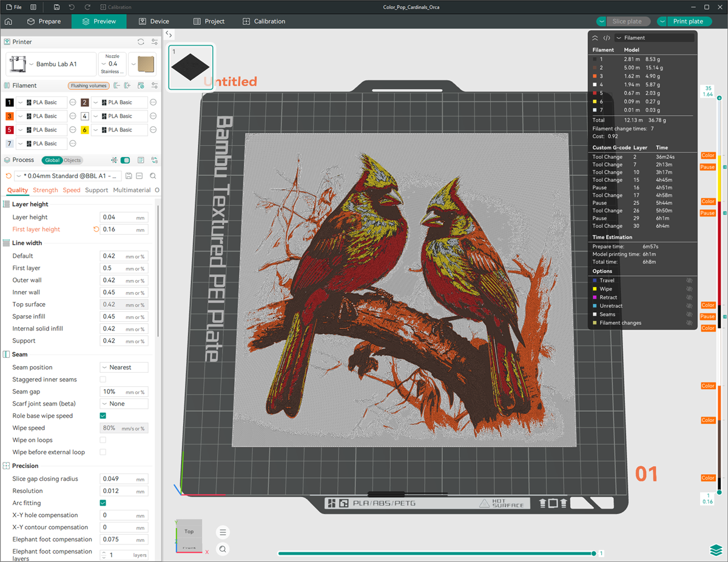
Task: Undo the last action
Action: (72, 7)
